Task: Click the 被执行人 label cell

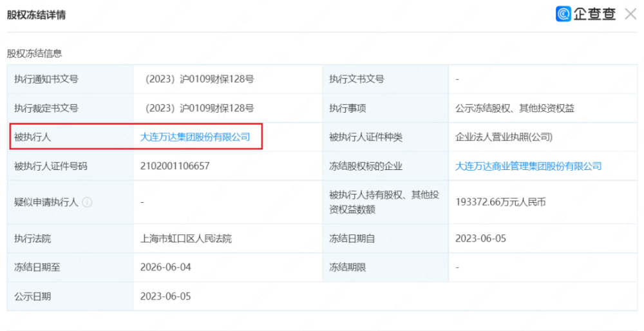Action: pyautogui.click(x=70, y=137)
